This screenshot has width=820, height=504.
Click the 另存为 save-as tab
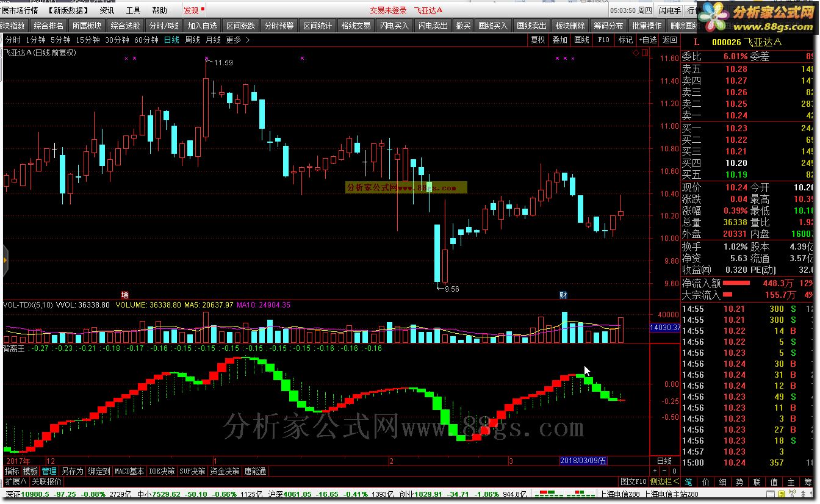tap(73, 472)
